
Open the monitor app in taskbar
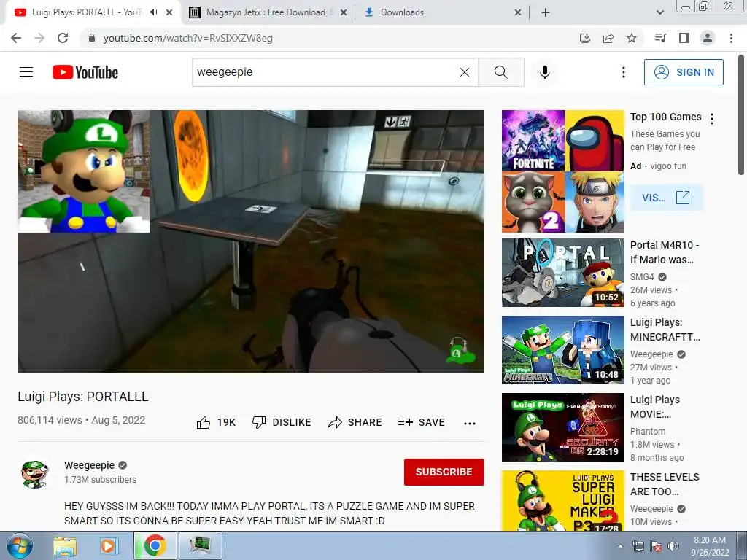point(200,545)
